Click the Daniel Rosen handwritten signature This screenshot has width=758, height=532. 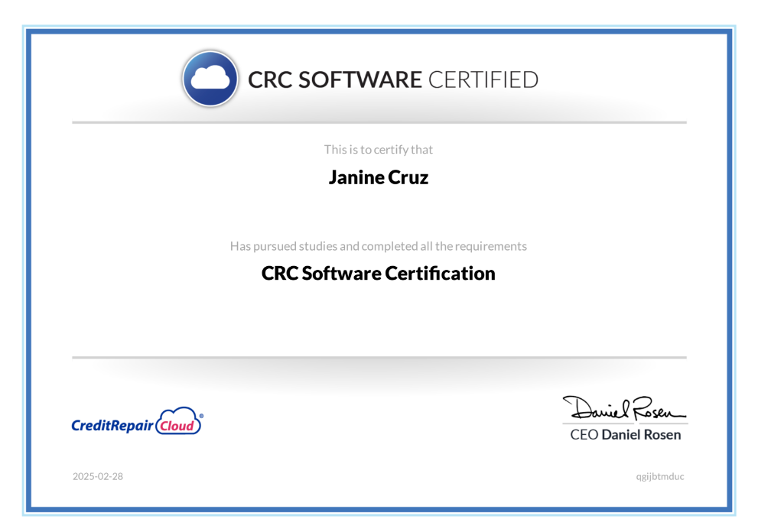(623, 408)
